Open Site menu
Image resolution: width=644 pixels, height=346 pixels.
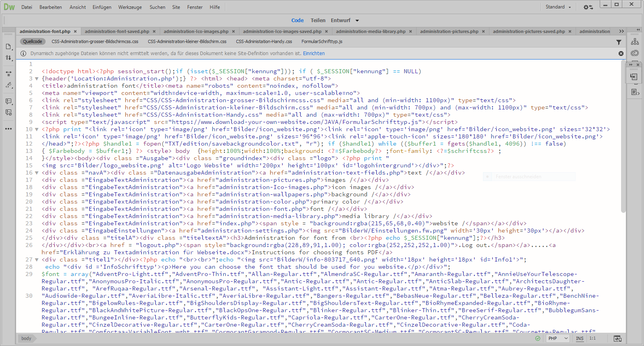pos(176,7)
